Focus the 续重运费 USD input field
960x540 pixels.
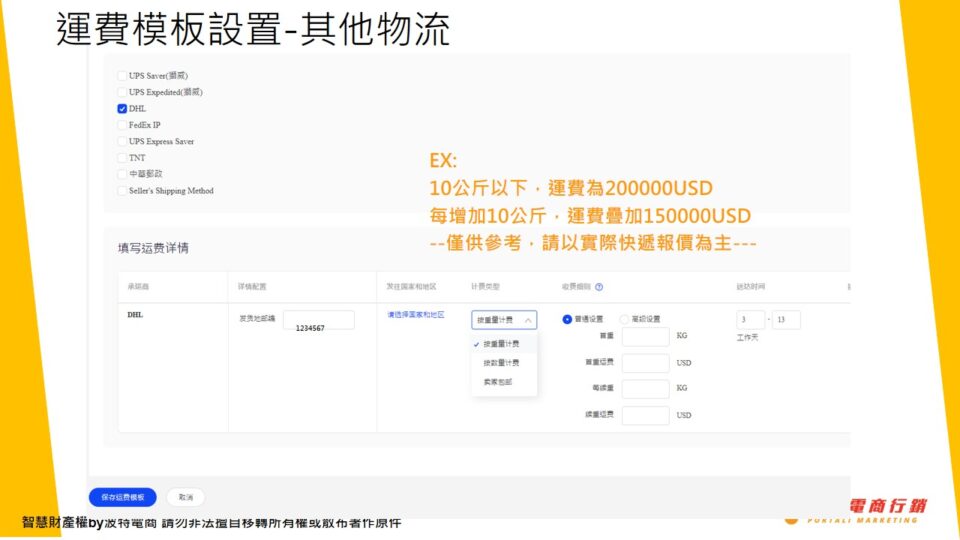point(645,415)
